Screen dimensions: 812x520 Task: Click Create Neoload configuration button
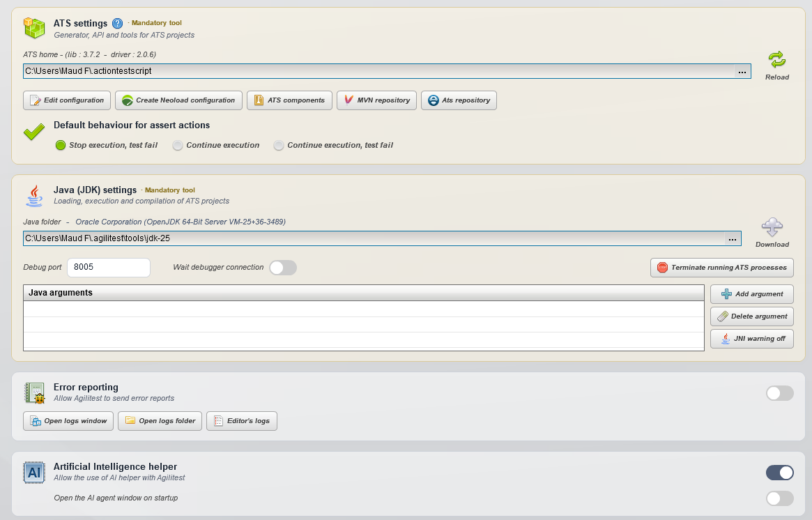(178, 100)
